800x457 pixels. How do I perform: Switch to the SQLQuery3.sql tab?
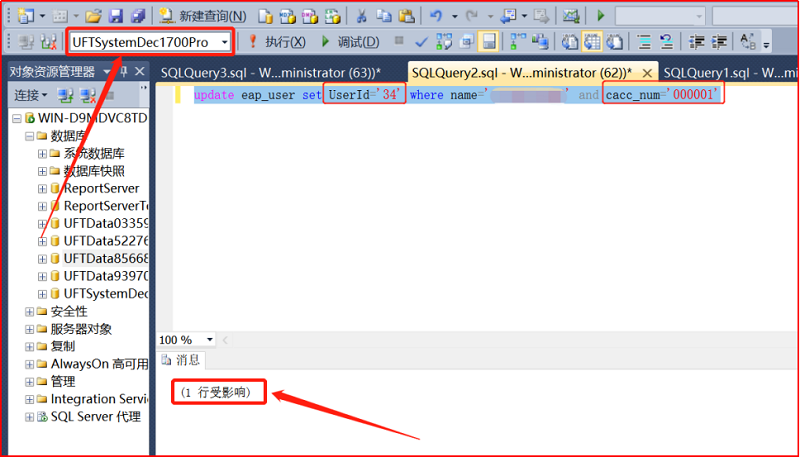(x=271, y=73)
